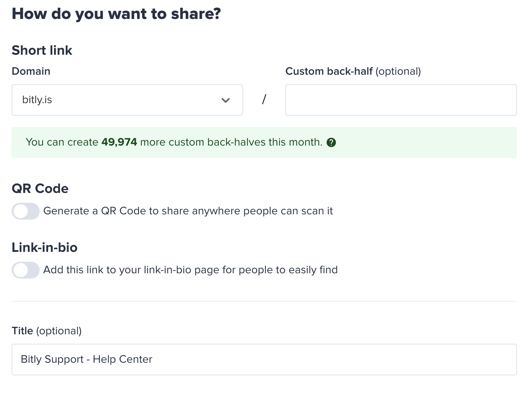Click the "How do you want to share?" heading
This screenshot has height=409, width=532.
(x=116, y=14)
